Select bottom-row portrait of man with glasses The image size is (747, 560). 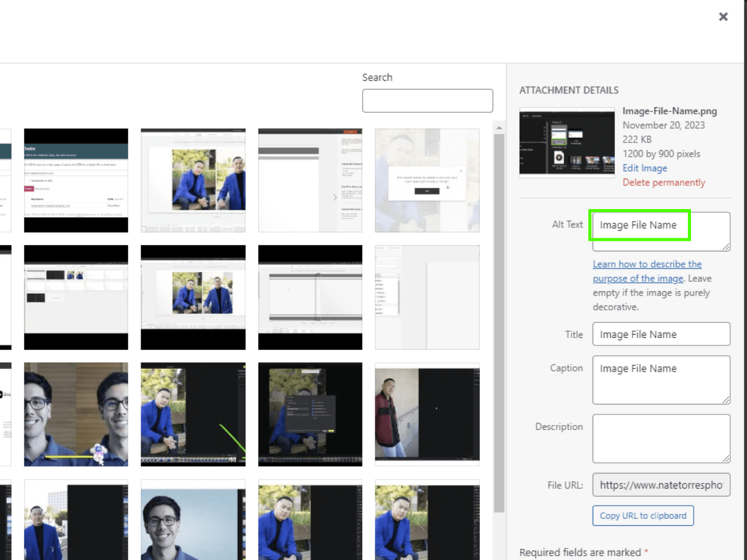point(193,520)
